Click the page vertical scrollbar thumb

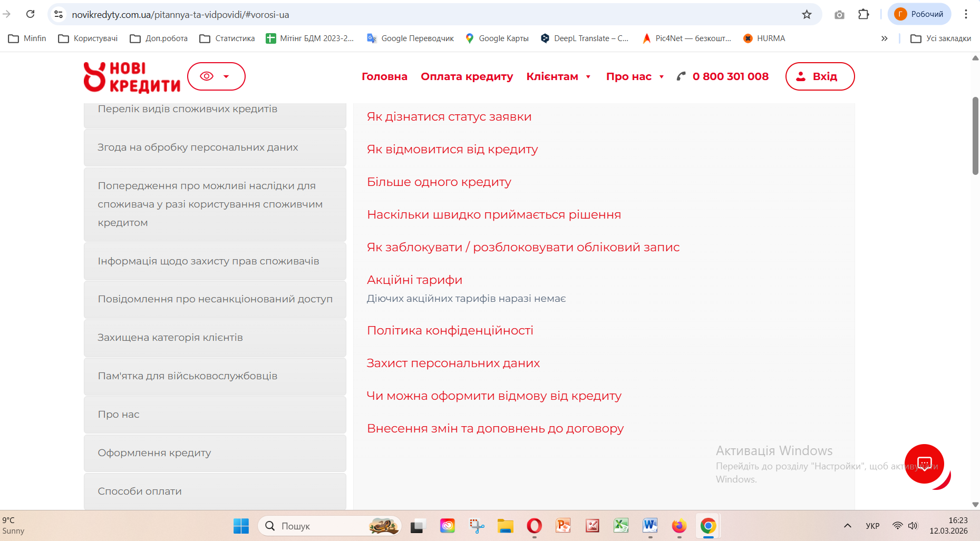pyautogui.click(x=975, y=135)
